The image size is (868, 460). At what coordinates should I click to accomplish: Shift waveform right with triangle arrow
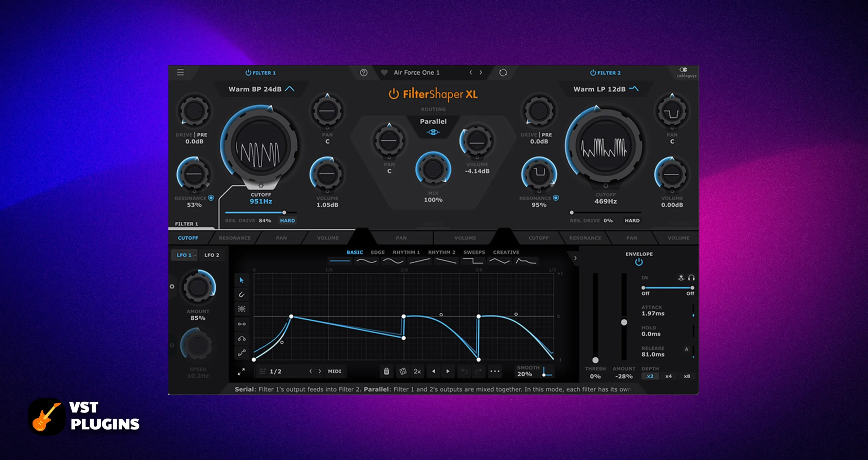click(448, 371)
